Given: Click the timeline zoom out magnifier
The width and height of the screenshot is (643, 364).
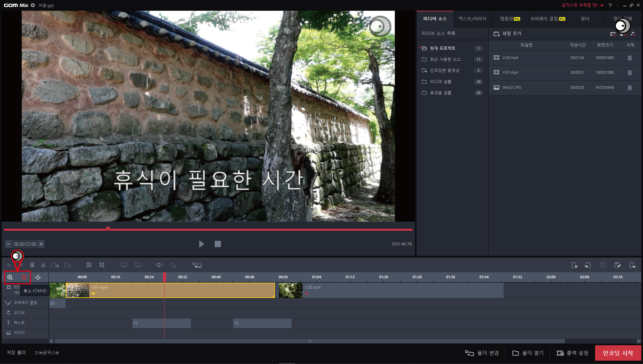Looking at the screenshot, I should [x=24, y=277].
